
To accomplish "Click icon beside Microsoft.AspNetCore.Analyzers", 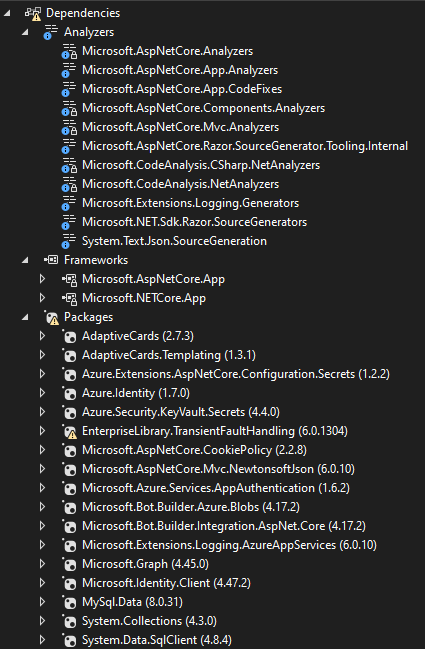I will click(69, 51).
